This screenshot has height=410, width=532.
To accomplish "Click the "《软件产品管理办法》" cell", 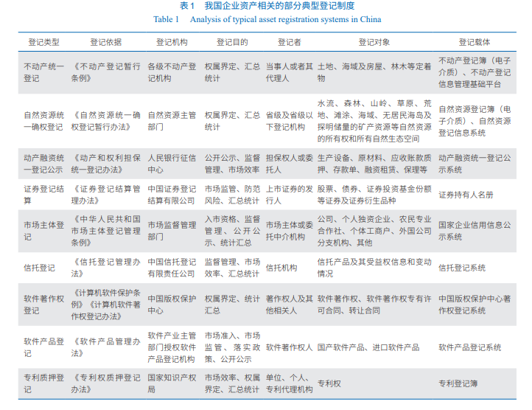I will pos(105,347).
